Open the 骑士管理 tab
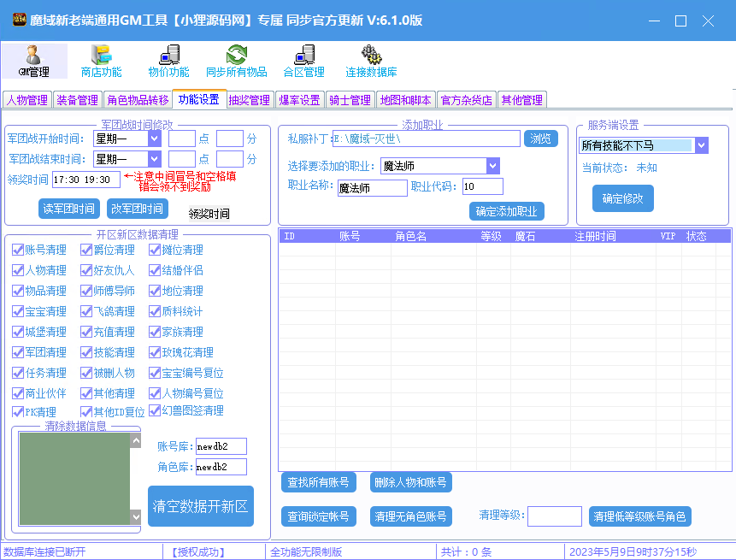The image size is (736, 560). coord(350,100)
